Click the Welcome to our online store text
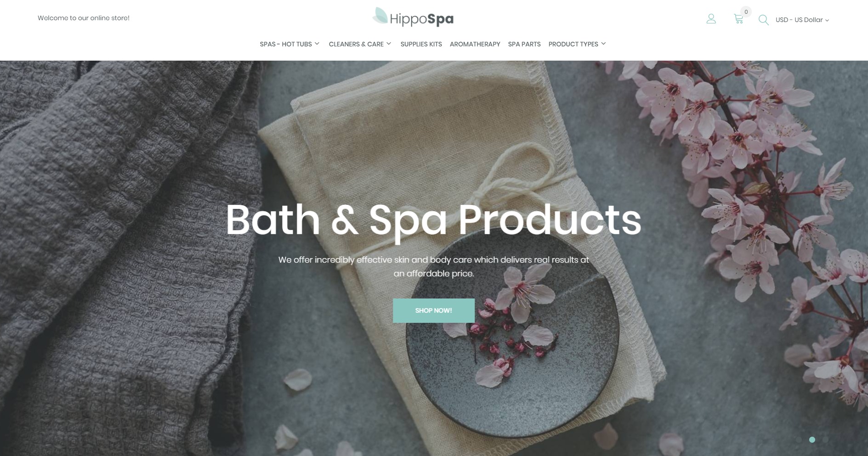 (x=84, y=18)
